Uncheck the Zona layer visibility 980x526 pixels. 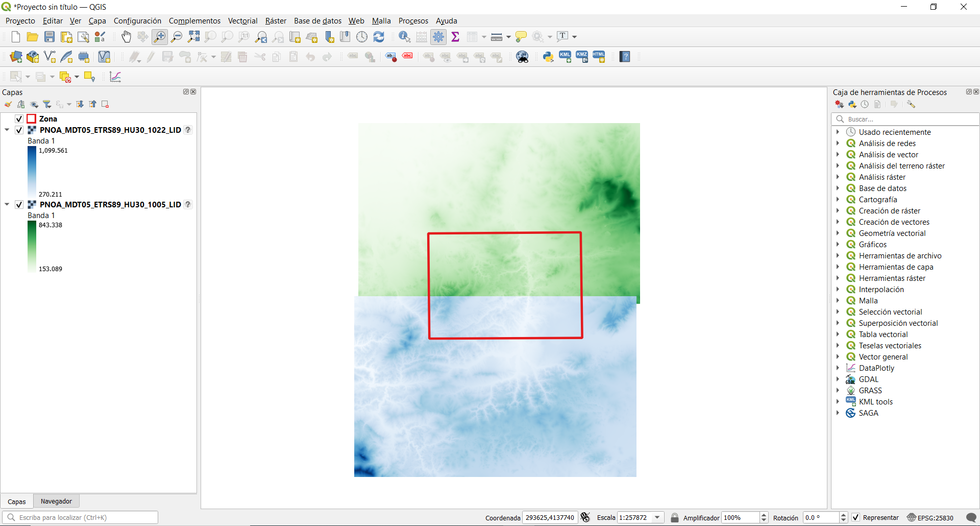pos(19,118)
